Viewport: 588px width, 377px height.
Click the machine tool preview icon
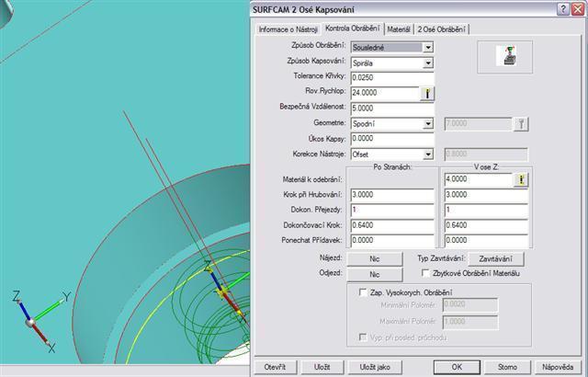tap(505, 57)
